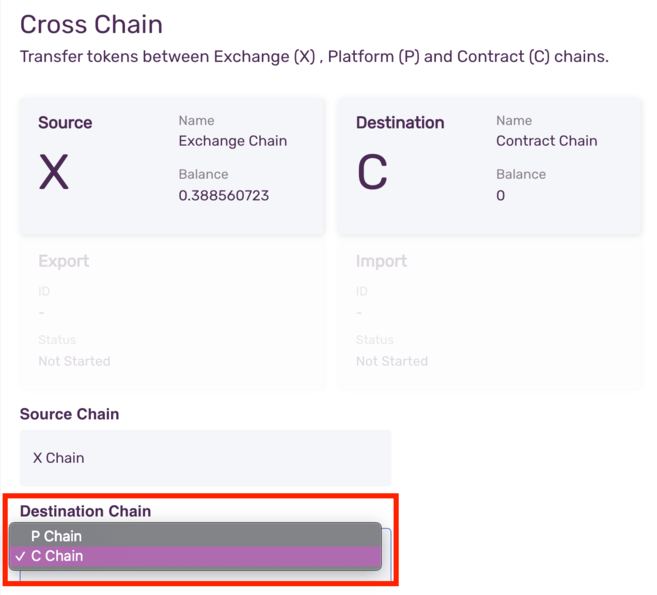The width and height of the screenshot is (657, 595).
Task: Click the Source Chain label
Action: [x=69, y=414]
